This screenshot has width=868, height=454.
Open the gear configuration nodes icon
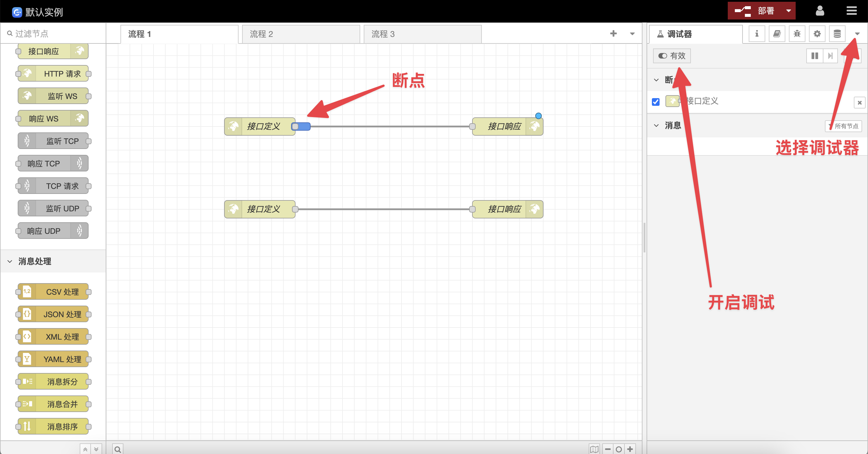pyautogui.click(x=817, y=34)
